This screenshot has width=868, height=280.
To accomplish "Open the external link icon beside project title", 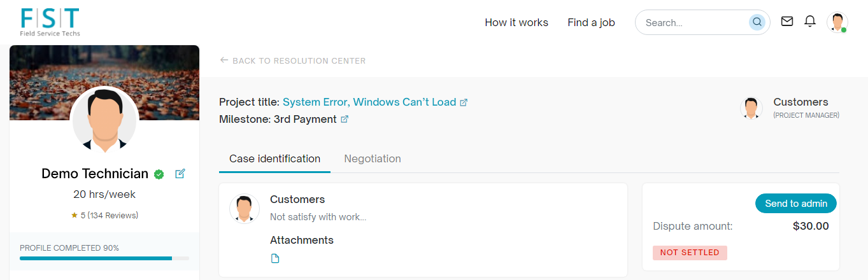I will (x=464, y=102).
